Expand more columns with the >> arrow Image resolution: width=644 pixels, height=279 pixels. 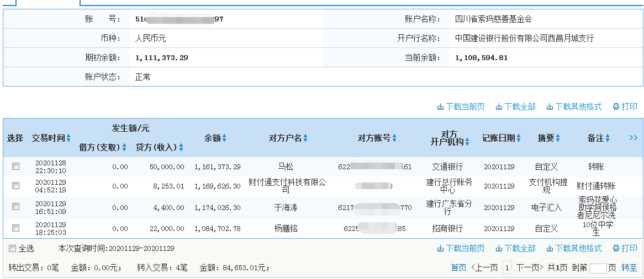pyautogui.click(x=633, y=138)
